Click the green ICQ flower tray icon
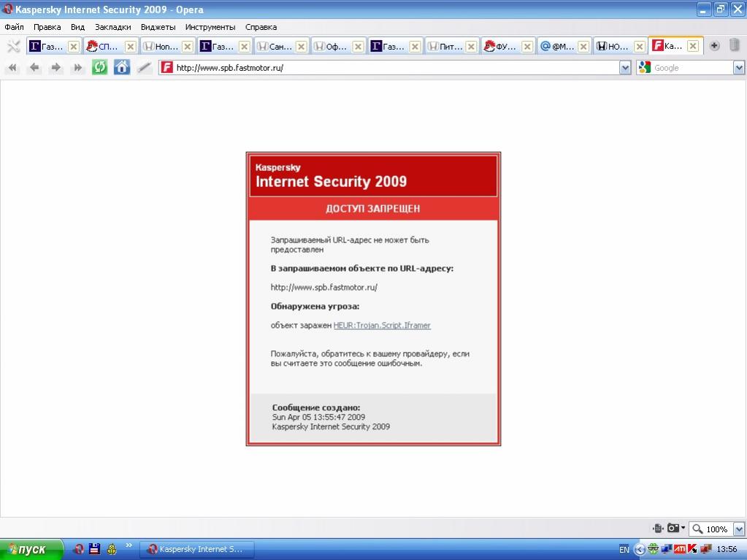Image resolution: width=747 pixels, height=560 pixels. pyautogui.click(x=653, y=550)
